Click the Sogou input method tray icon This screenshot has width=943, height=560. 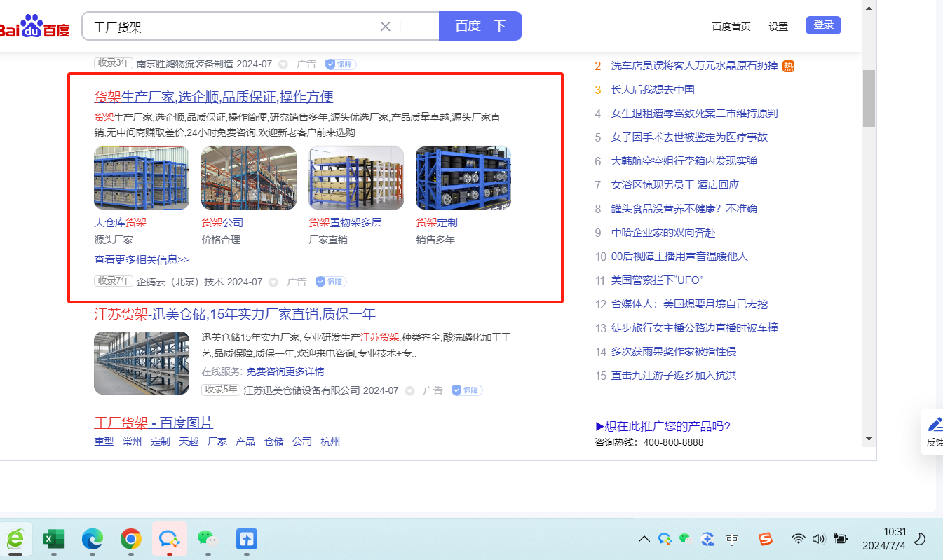pyautogui.click(x=766, y=539)
